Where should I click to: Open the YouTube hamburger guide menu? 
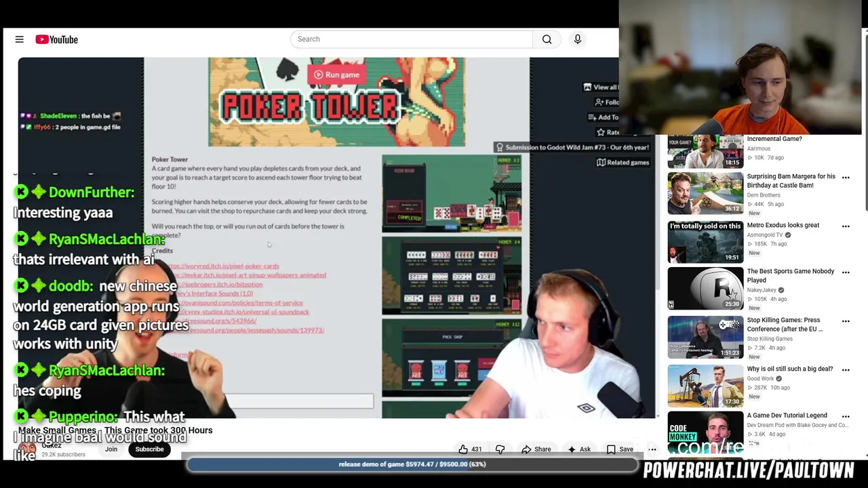point(19,39)
